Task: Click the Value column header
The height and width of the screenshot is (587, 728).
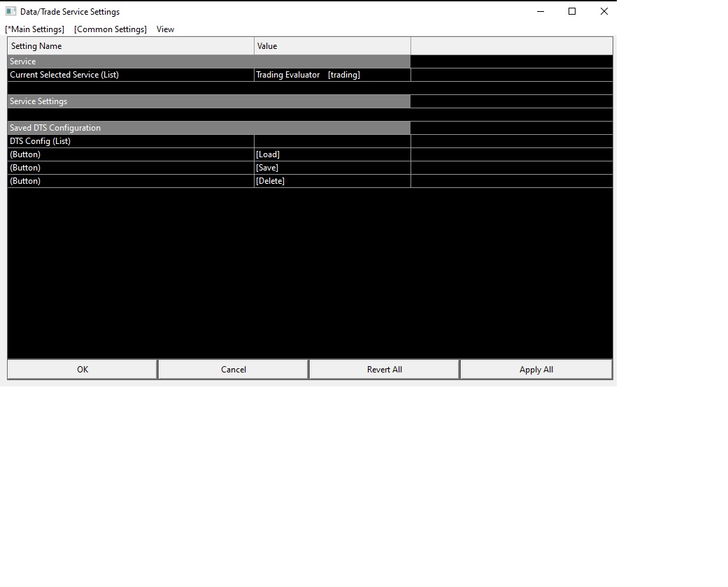Action: tap(332, 46)
